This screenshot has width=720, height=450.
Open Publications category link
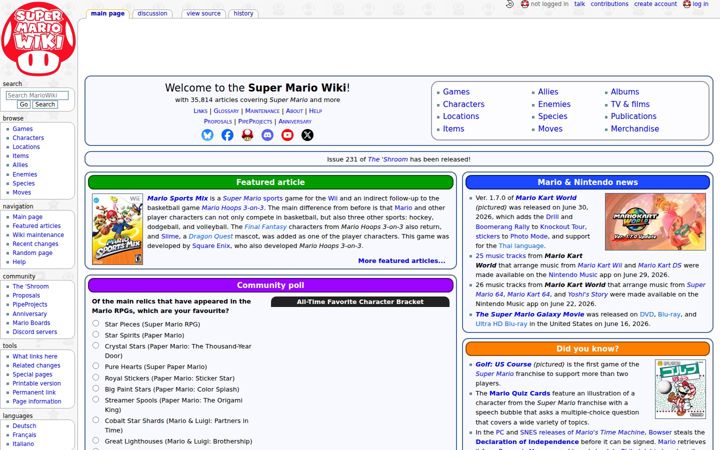(x=633, y=116)
